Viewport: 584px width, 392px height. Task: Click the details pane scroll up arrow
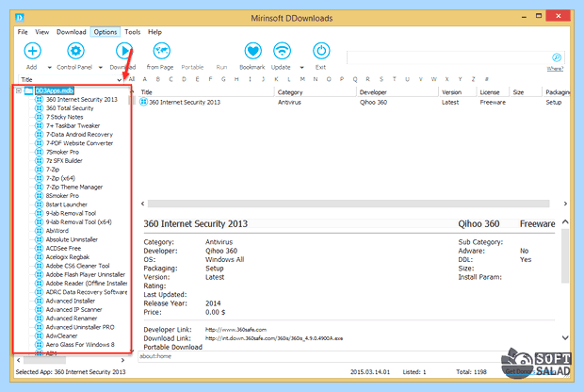tap(565, 222)
